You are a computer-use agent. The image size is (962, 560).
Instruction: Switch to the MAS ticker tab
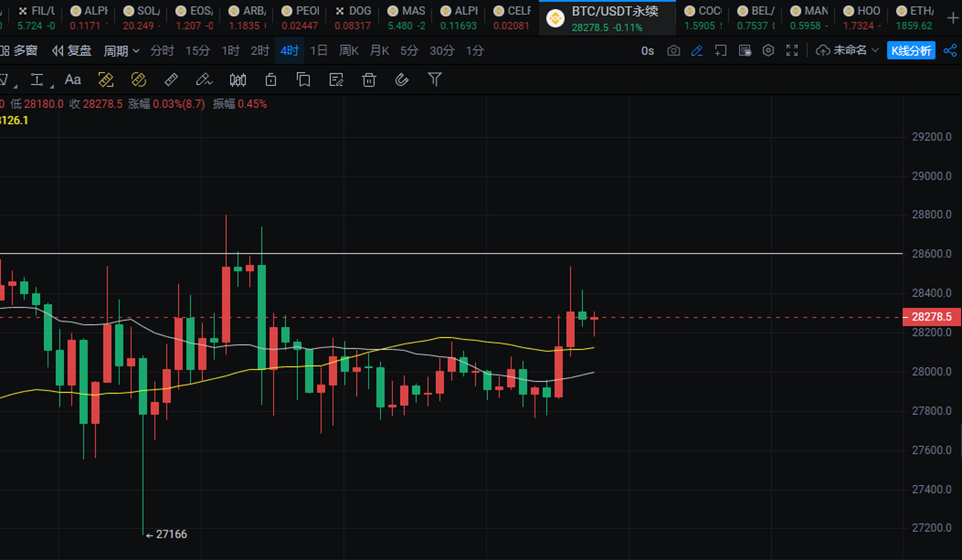tap(406, 18)
